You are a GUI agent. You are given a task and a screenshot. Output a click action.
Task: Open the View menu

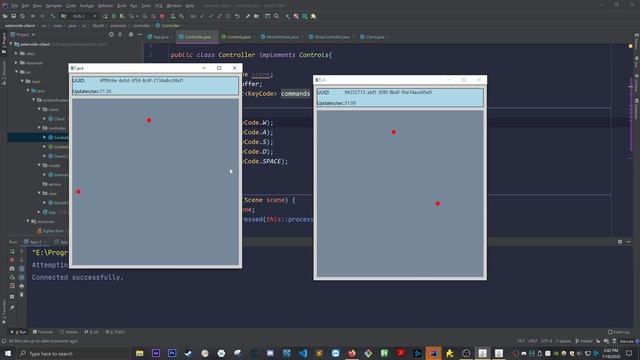37,6
